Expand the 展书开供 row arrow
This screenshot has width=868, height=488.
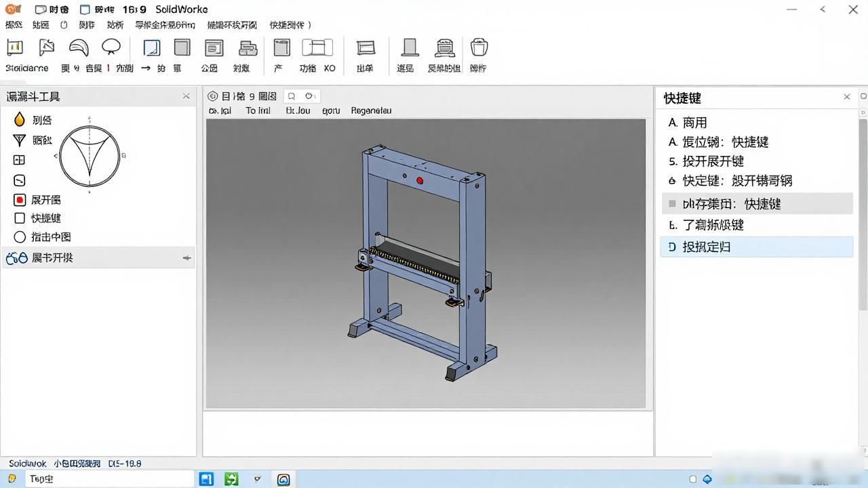[186, 258]
